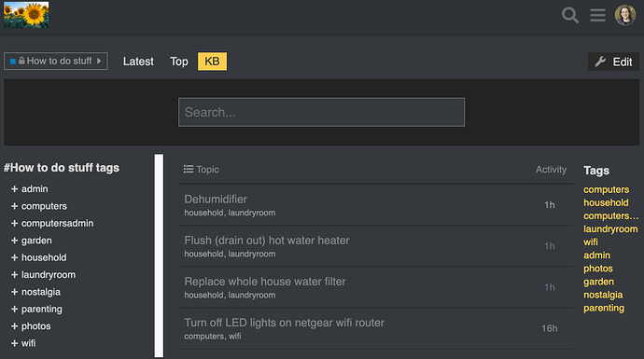Click the scrollbar beside the tags list
The image size is (644, 359).
pyautogui.click(x=159, y=255)
